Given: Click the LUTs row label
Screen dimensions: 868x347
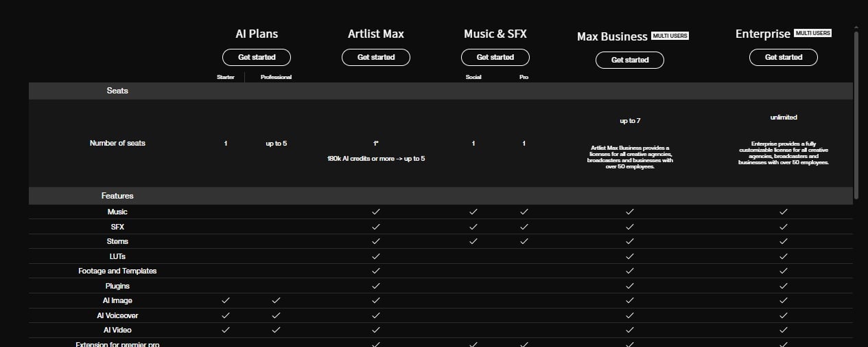Looking at the screenshot, I should point(117,256).
